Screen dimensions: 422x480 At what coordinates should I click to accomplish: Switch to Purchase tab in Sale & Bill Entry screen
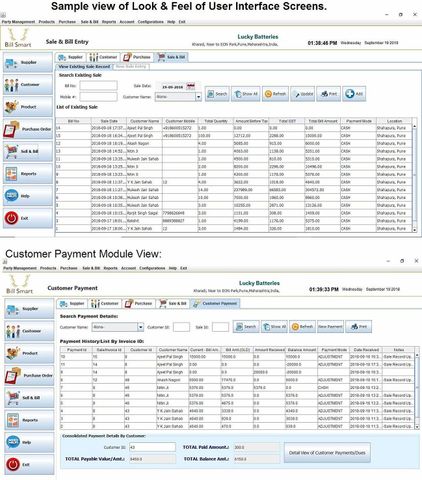[x=137, y=57]
